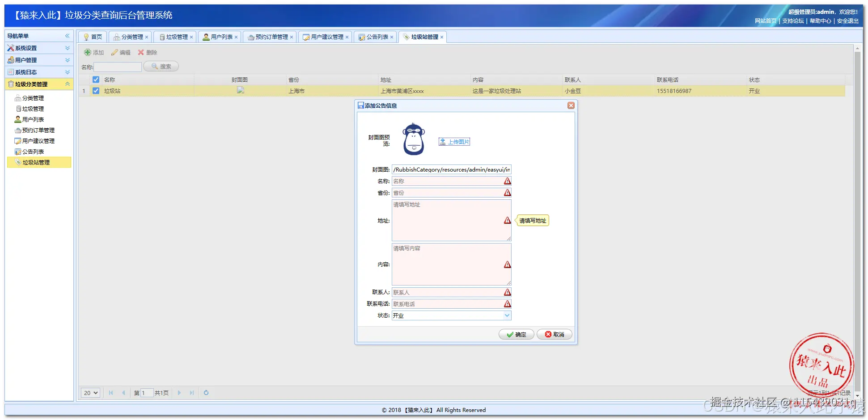
Task: Close the 分类管理 tab
Action: (147, 37)
